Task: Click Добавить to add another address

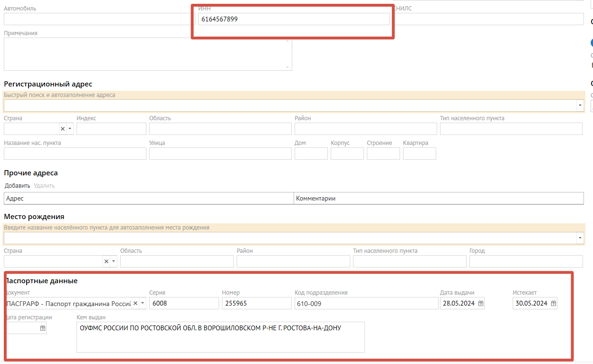Action: click(x=18, y=186)
